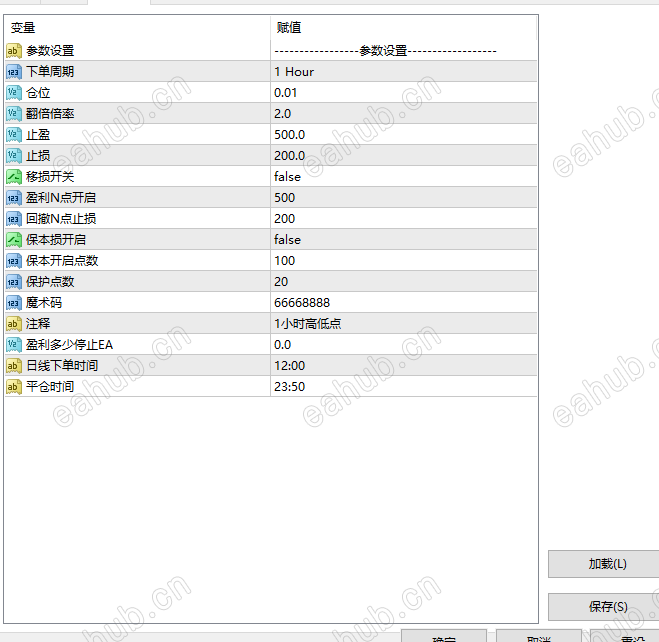Open the 下单周期 value dropdown showing 1 Hour
Image resolution: width=659 pixels, height=642 pixels.
pos(403,71)
